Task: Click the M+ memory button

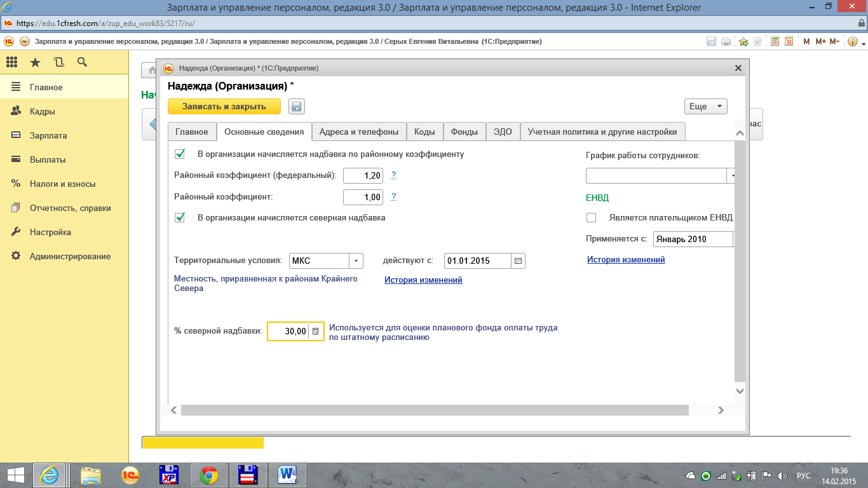Action: point(820,41)
